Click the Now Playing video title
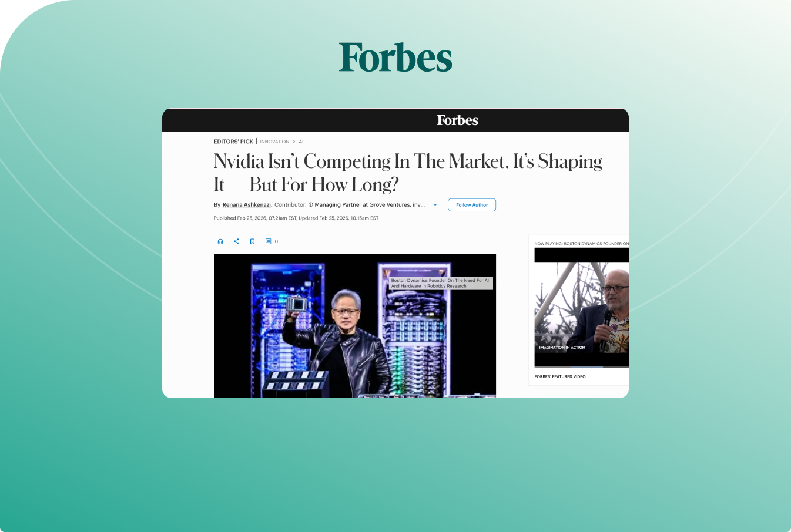The width and height of the screenshot is (791, 532). [x=581, y=243]
